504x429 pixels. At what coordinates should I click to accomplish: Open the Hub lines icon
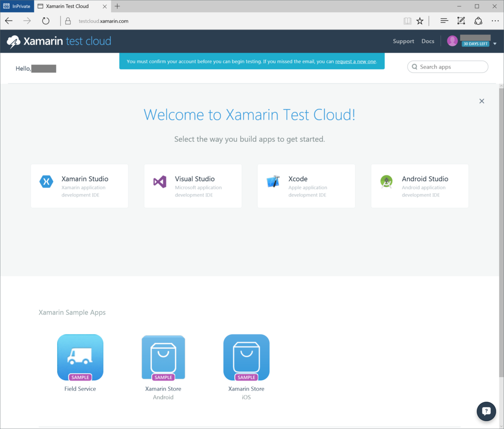point(444,21)
